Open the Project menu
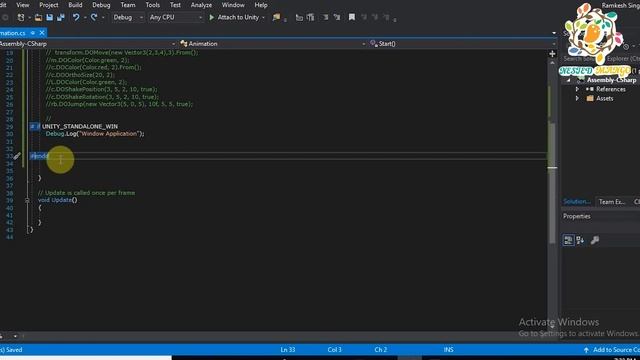640x360 pixels. [49, 5]
